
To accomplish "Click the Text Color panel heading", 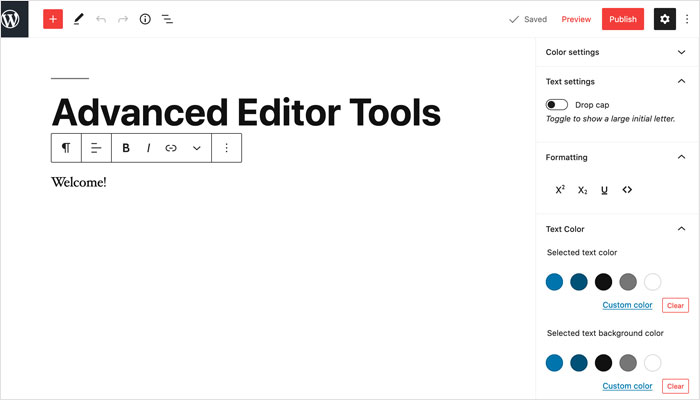I will [x=565, y=229].
